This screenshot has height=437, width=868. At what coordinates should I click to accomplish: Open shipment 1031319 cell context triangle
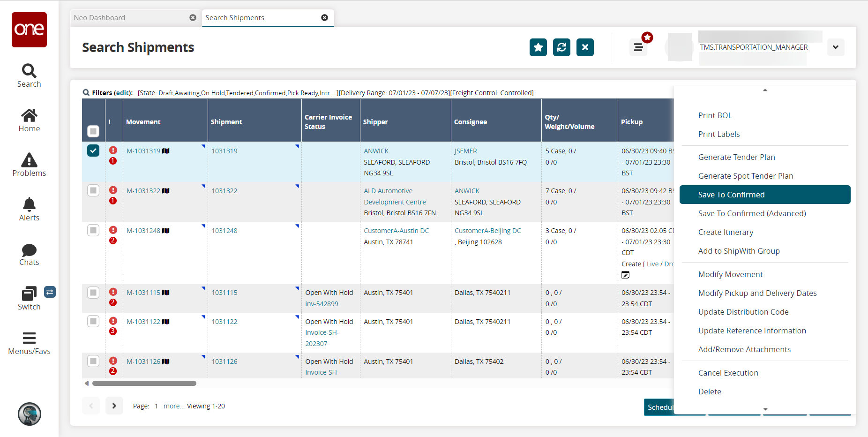click(297, 146)
